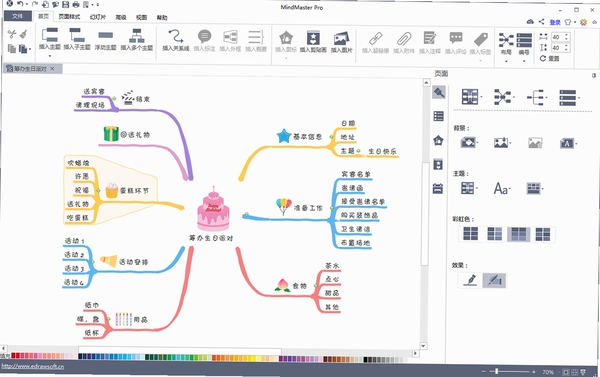Switch to the Slideshow (幻灯片) tab
The image size is (600, 377).
[x=98, y=17]
